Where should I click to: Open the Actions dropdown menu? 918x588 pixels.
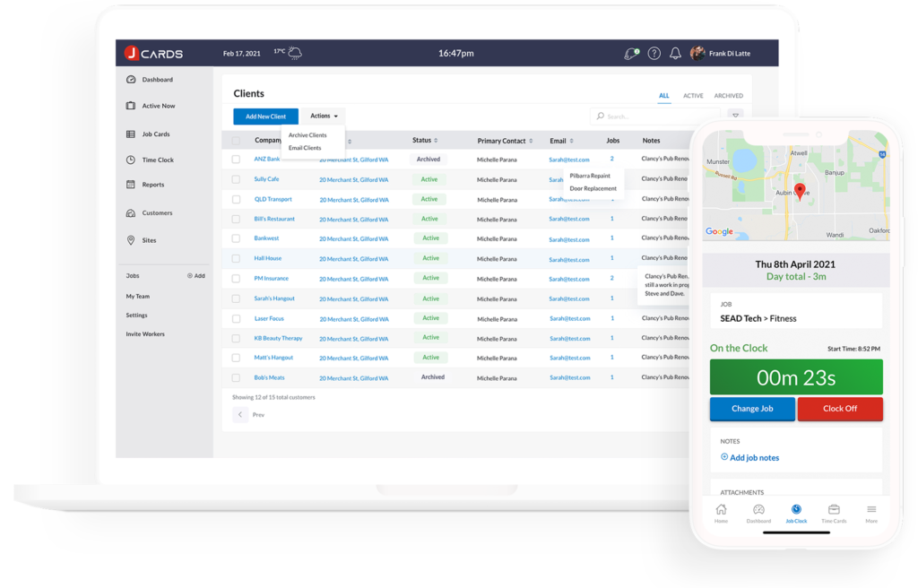point(321,116)
